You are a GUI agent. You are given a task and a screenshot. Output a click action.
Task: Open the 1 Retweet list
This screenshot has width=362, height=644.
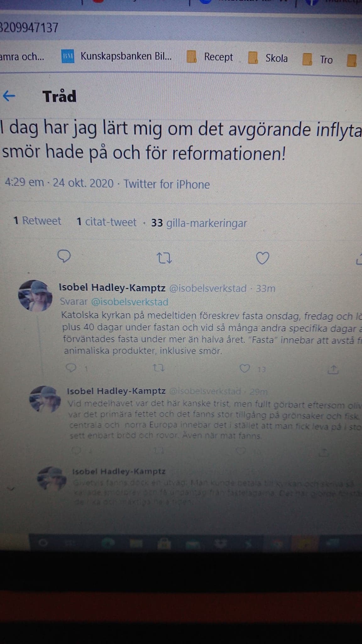(x=37, y=221)
